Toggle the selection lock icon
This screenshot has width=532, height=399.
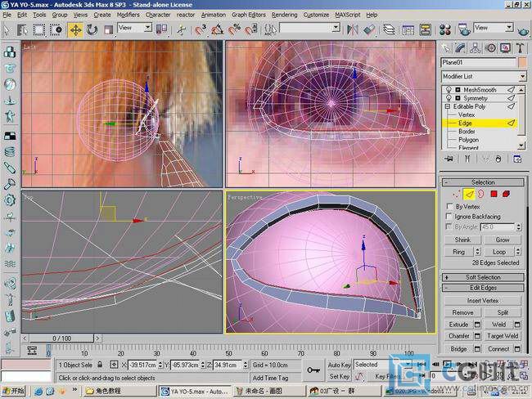(100, 365)
